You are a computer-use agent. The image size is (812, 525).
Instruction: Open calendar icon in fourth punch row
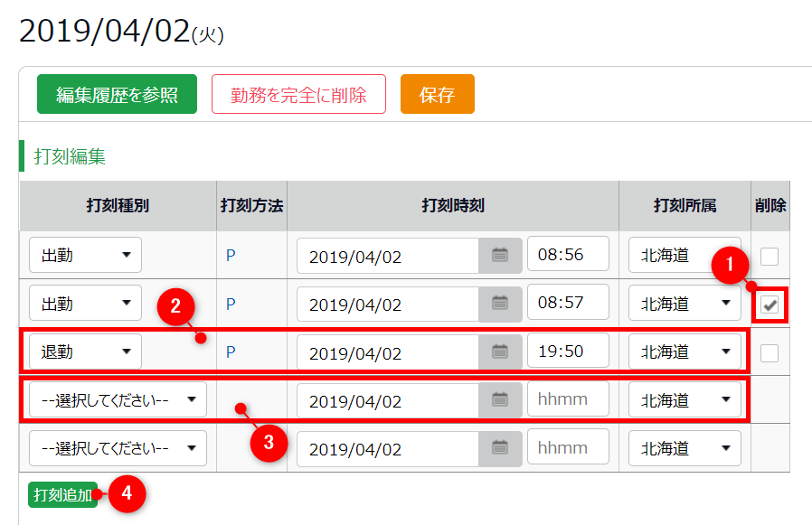tap(500, 399)
